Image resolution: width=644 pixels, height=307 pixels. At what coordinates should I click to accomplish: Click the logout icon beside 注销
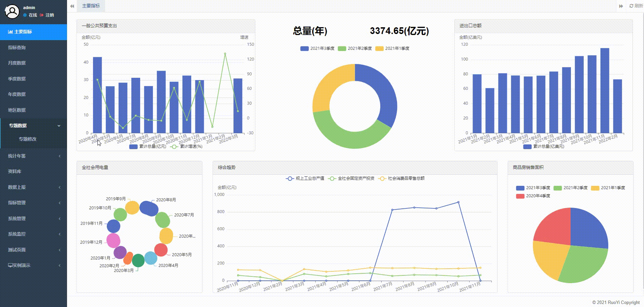(x=42, y=15)
